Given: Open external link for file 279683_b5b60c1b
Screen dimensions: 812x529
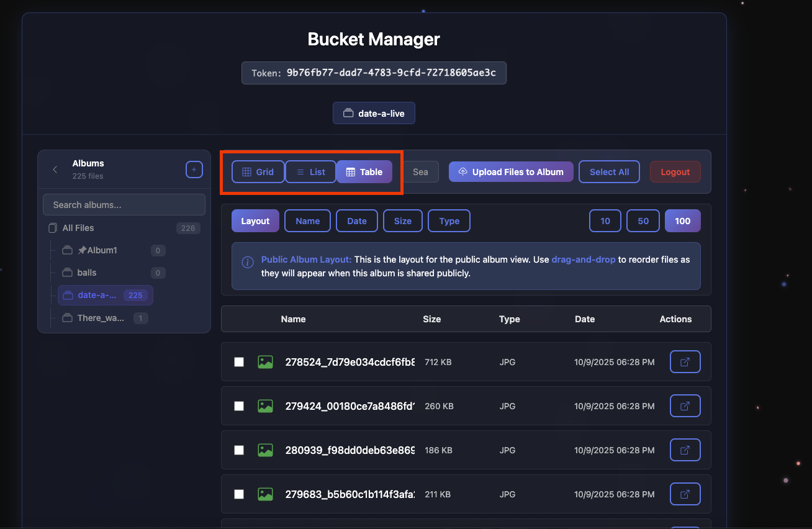Looking at the screenshot, I should point(685,494).
